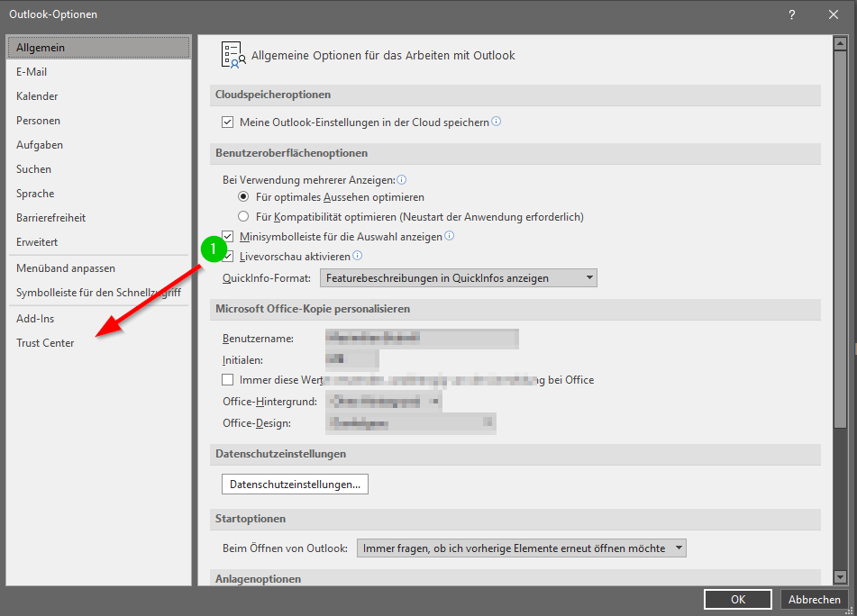Confirm the dialog with OK
The width and height of the screenshot is (857, 616).
(x=737, y=600)
